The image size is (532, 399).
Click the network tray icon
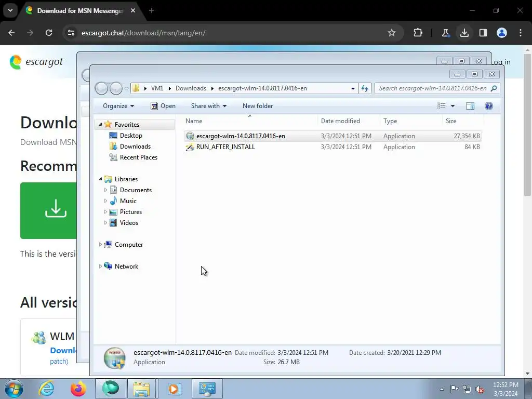click(467, 389)
